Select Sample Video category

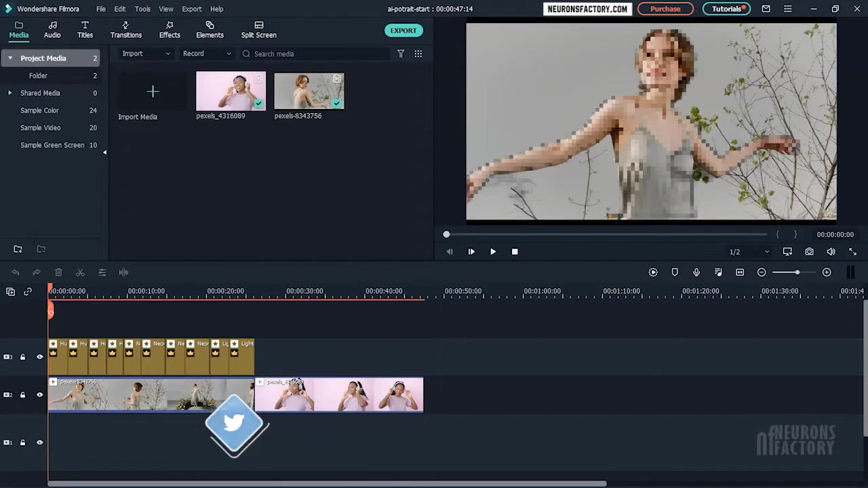pyautogui.click(x=40, y=127)
